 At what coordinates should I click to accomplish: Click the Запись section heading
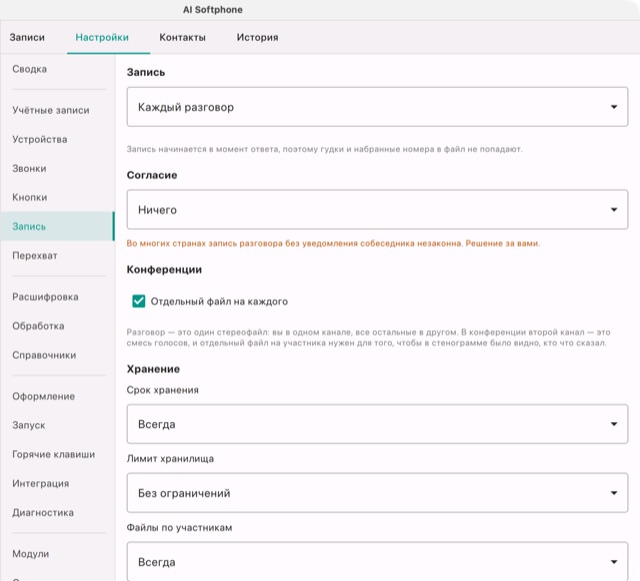click(146, 72)
